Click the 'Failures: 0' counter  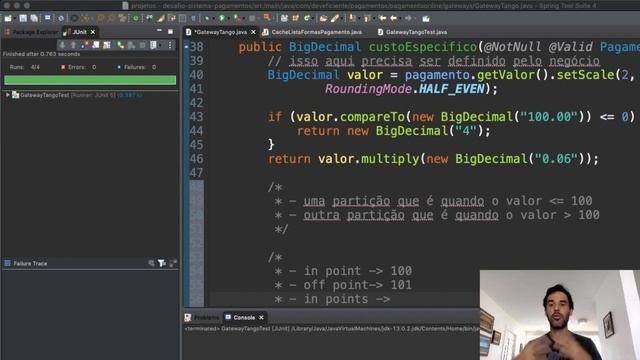click(x=136, y=67)
